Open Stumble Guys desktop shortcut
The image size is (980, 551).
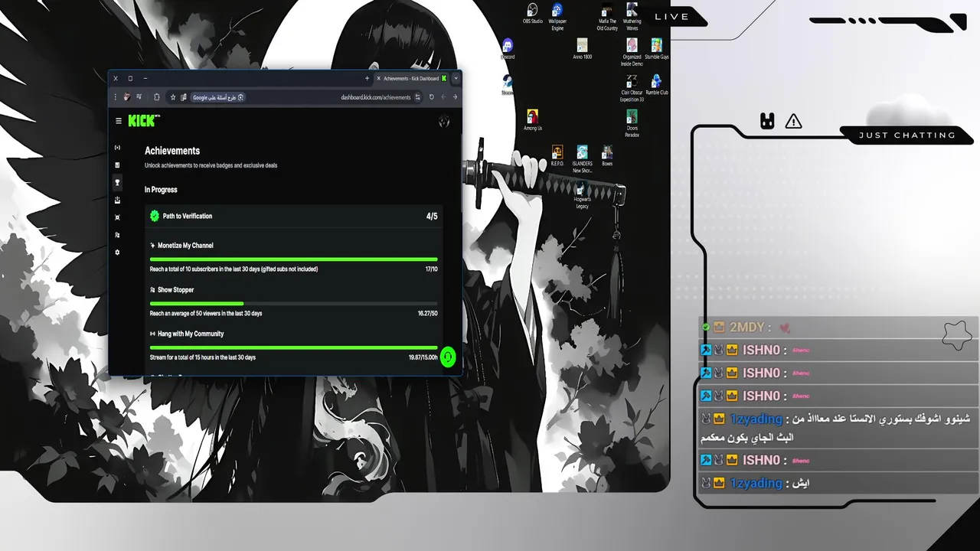point(656,49)
